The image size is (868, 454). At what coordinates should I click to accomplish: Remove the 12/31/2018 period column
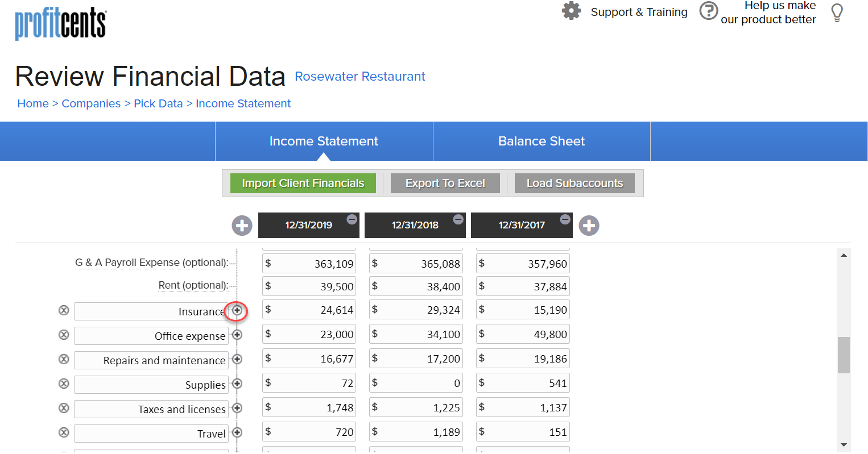point(458,219)
